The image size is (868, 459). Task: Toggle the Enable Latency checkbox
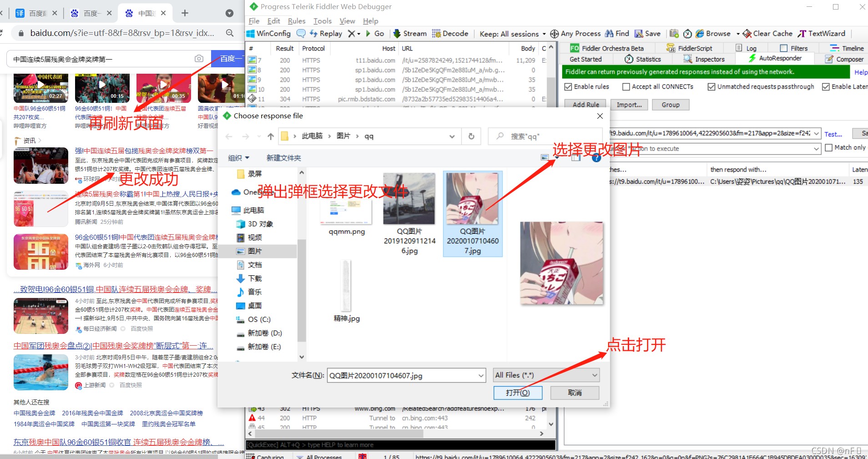tap(826, 87)
